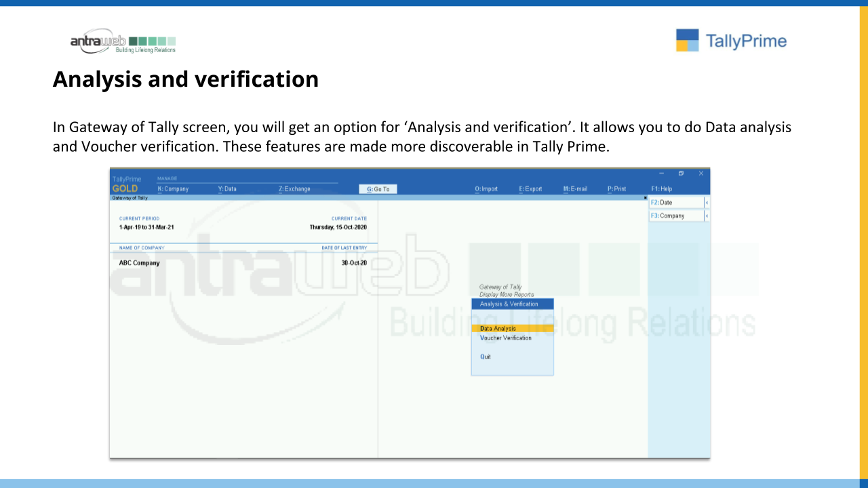868x488 pixels.
Task: Click current date Thursday, 15-Oct-2020
Action: pyautogui.click(x=338, y=227)
